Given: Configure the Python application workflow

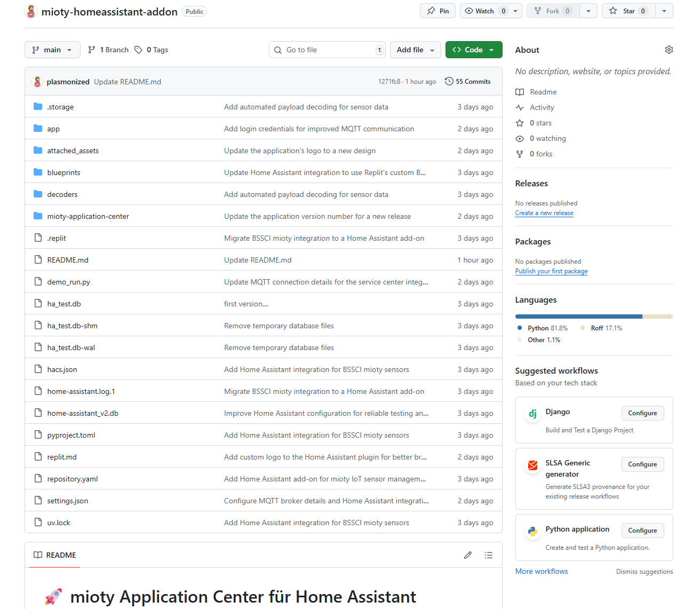Looking at the screenshot, I should [x=642, y=531].
